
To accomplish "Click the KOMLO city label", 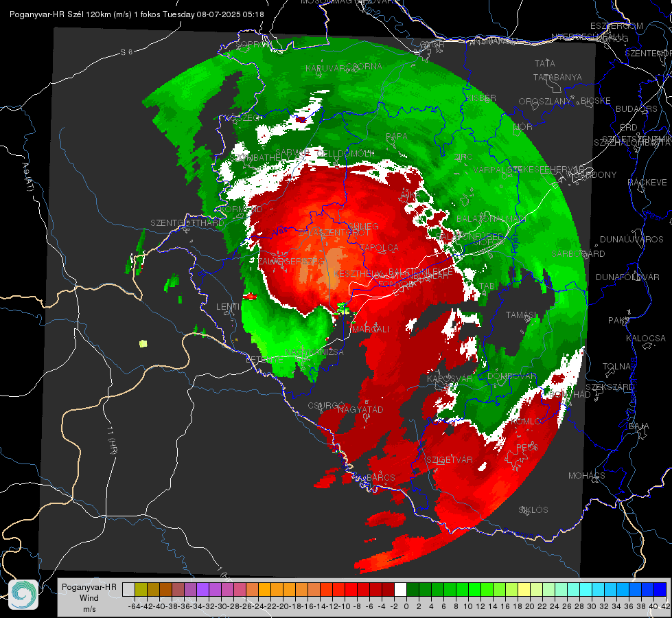I will tap(526, 422).
